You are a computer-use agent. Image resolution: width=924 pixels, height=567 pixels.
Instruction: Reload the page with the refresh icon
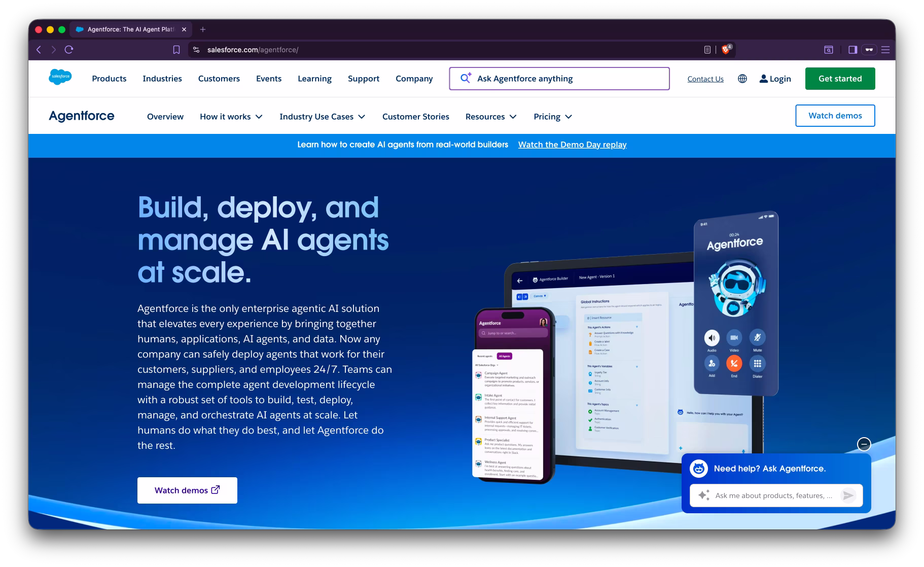(x=69, y=50)
